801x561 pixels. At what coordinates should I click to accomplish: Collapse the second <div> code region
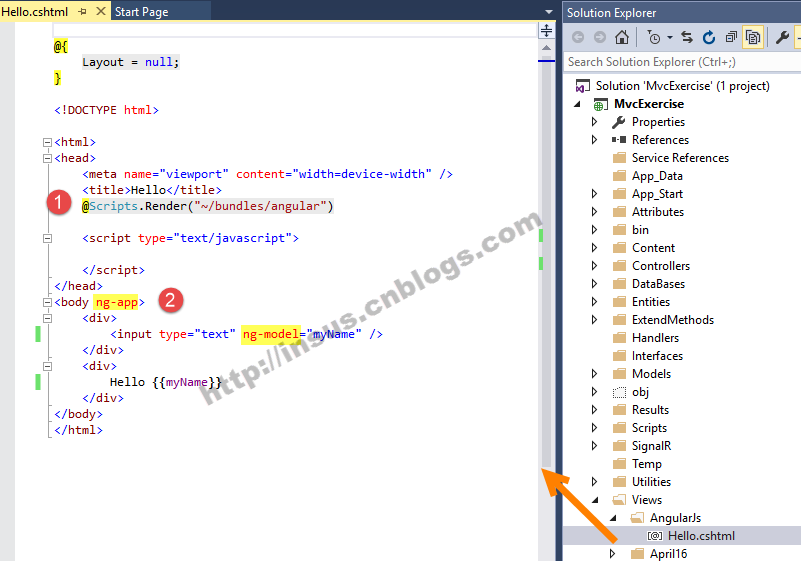pyautogui.click(x=48, y=366)
